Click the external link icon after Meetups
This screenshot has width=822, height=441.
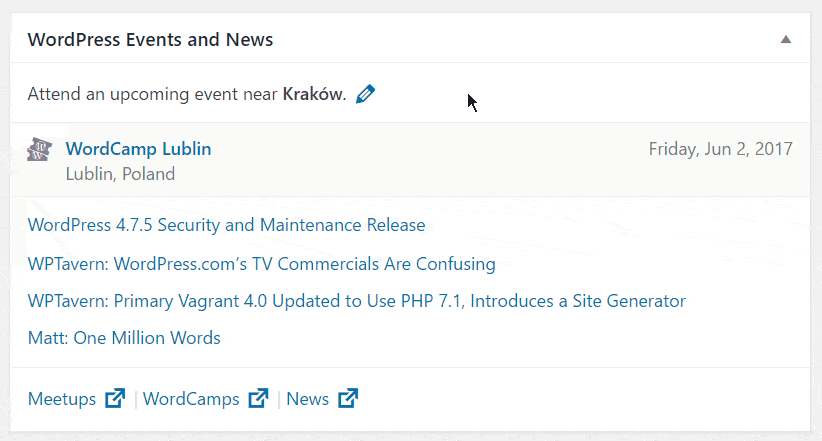pos(115,399)
